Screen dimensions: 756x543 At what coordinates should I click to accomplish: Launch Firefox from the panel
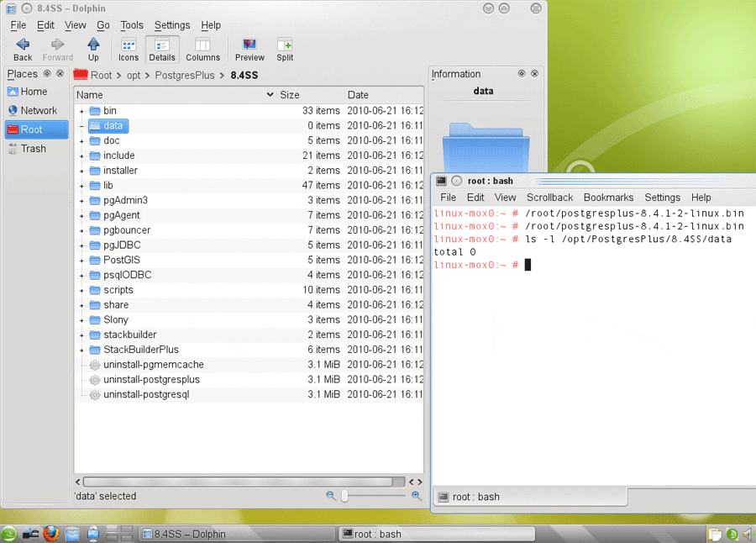[x=51, y=534]
